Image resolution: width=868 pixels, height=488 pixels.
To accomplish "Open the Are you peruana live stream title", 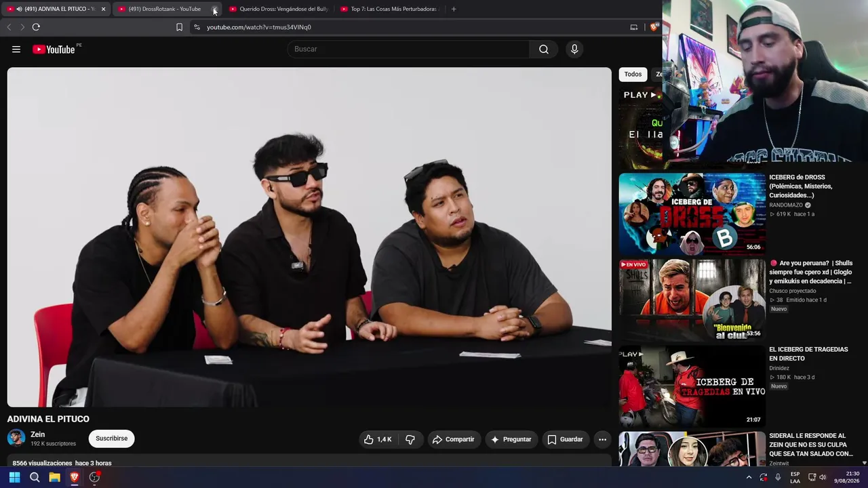I will (x=811, y=272).
